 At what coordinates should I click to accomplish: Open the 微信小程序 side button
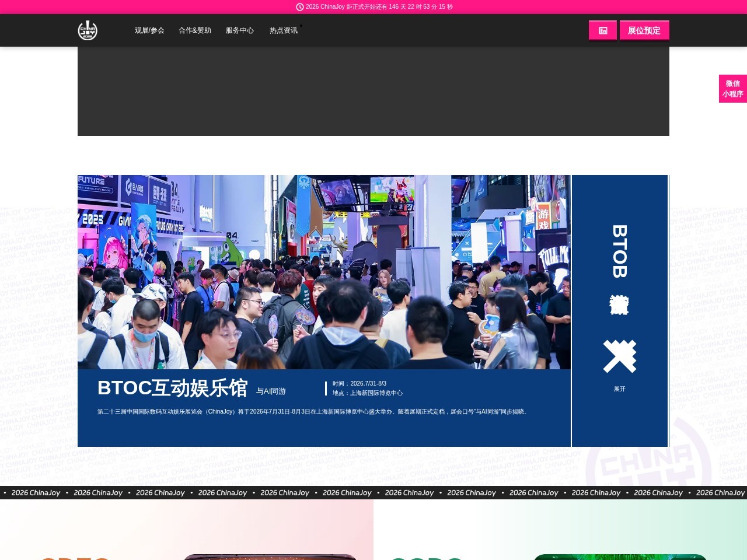tap(732, 89)
